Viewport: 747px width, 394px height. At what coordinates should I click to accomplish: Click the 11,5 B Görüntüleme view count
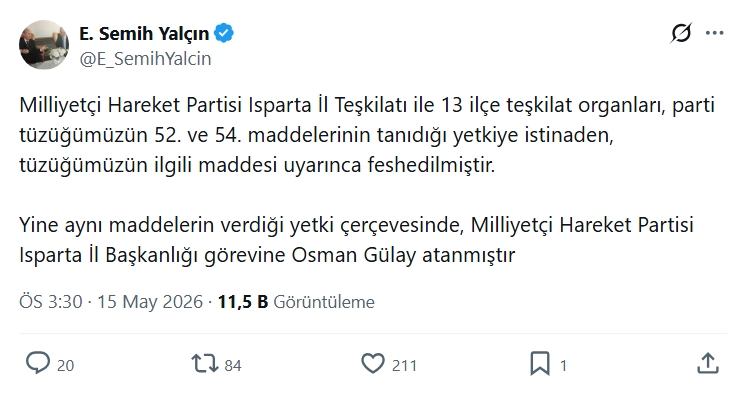point(296,302)
